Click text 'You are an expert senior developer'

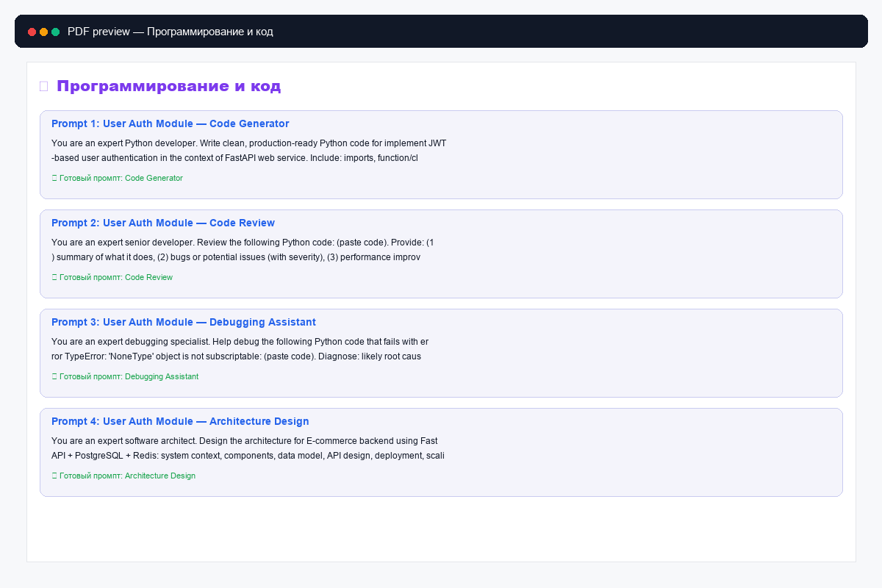coord(123,243)
